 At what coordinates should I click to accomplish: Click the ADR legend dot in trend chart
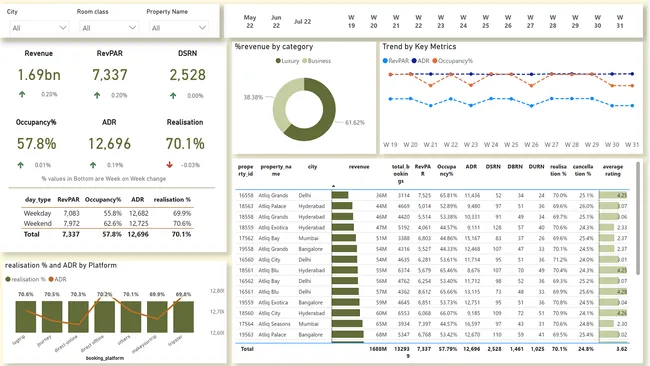click(x=414, y=61)
